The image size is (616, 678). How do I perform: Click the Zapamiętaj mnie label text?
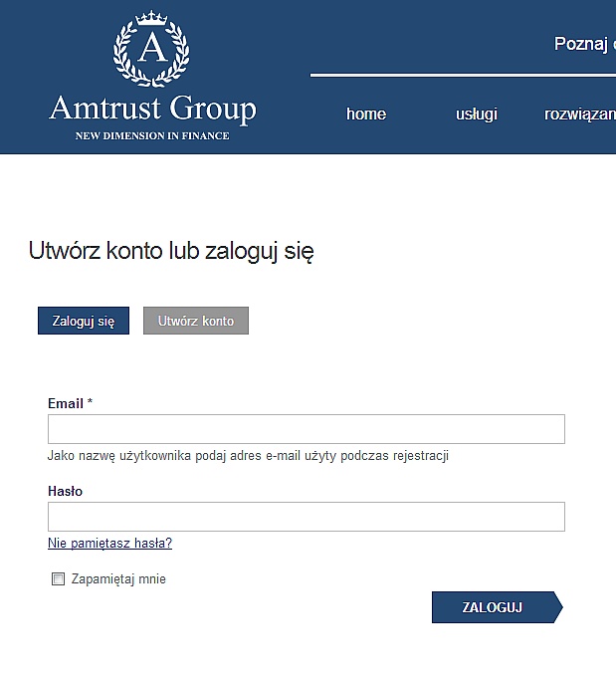click(x=118, y=579)
